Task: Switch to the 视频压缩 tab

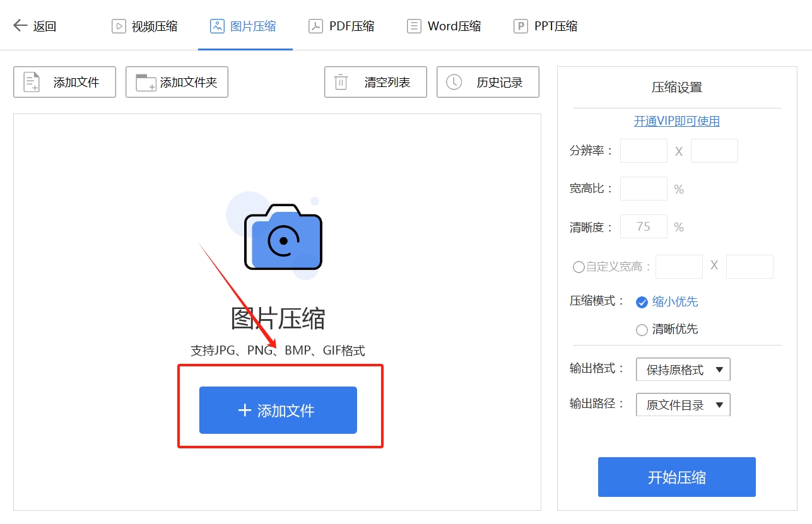Action: point(144,26)
